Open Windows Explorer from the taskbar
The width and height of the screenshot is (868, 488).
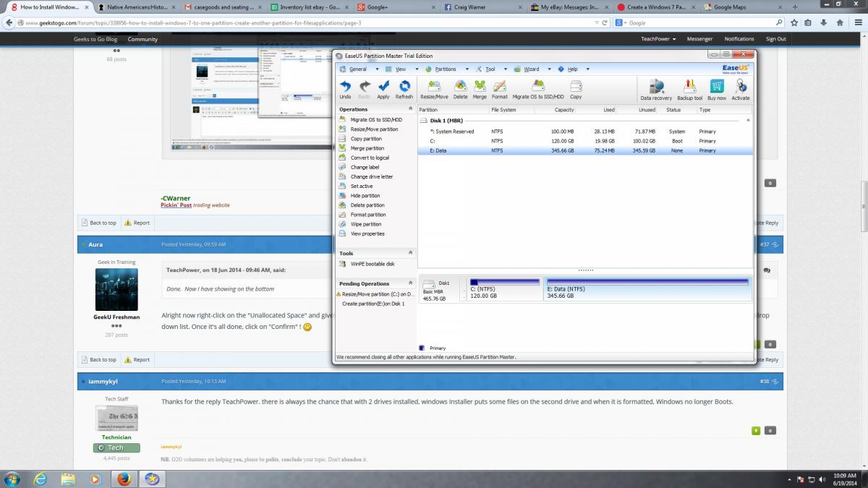68,479
